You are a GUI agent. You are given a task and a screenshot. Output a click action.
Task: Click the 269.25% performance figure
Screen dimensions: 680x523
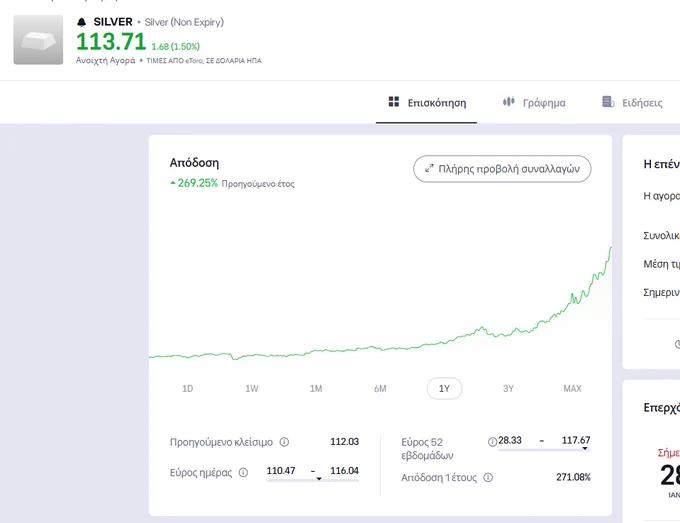pos(197,183)
